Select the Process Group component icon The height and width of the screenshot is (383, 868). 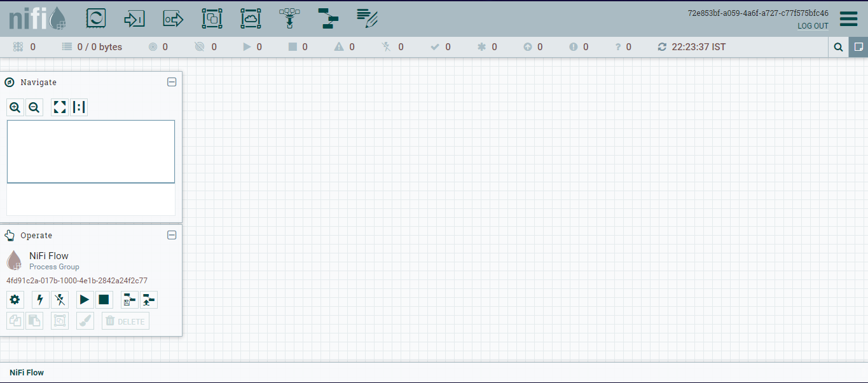[x=212, y=18]
